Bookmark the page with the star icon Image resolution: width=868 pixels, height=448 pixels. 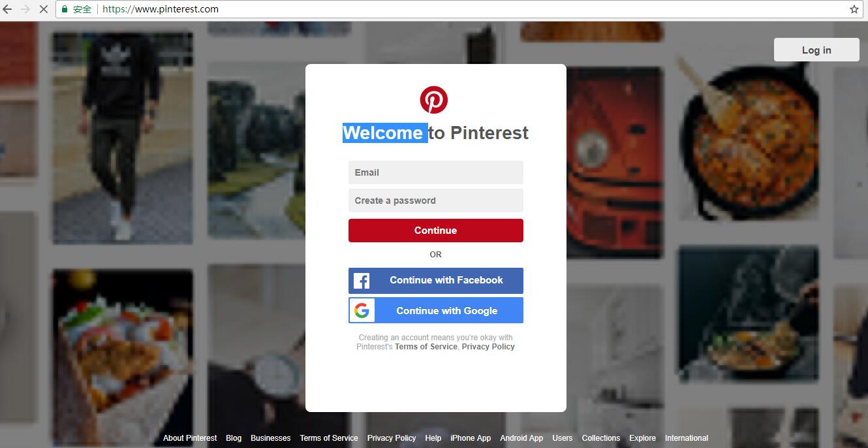point(854,9)
